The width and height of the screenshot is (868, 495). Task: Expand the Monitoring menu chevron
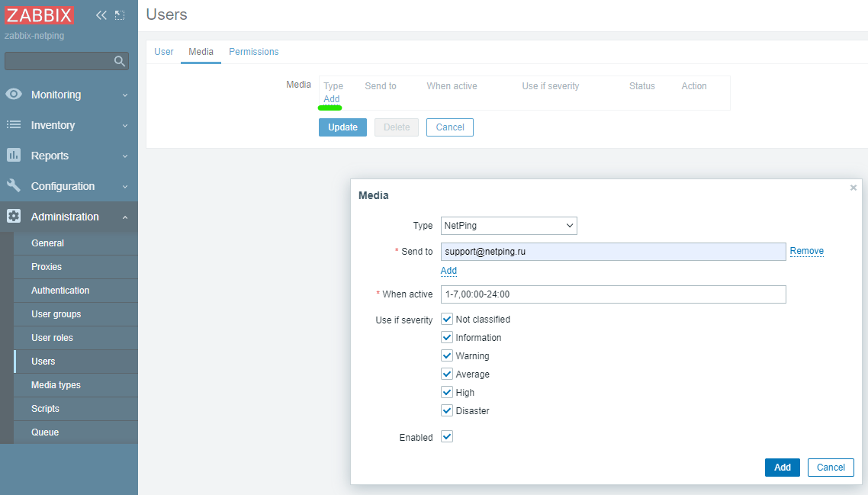125,95
